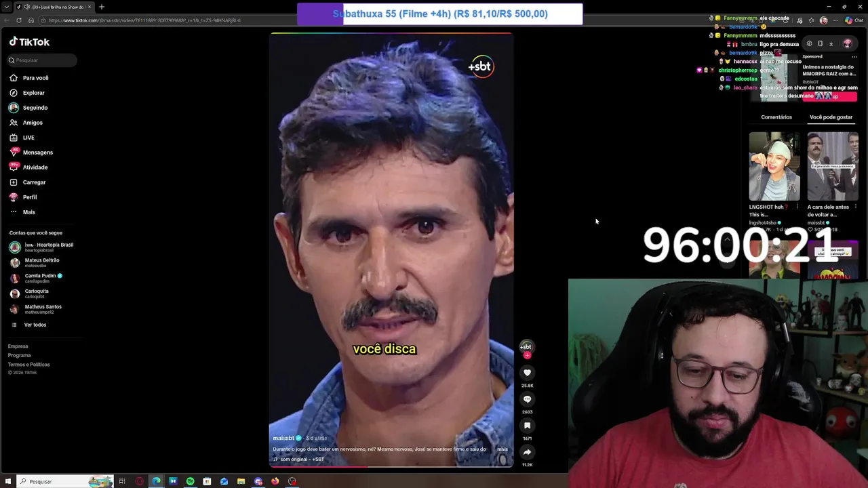This screenshot has width=868, height=488.
Task: Go back with browser arrow button
Action: [x=7, y=20]
